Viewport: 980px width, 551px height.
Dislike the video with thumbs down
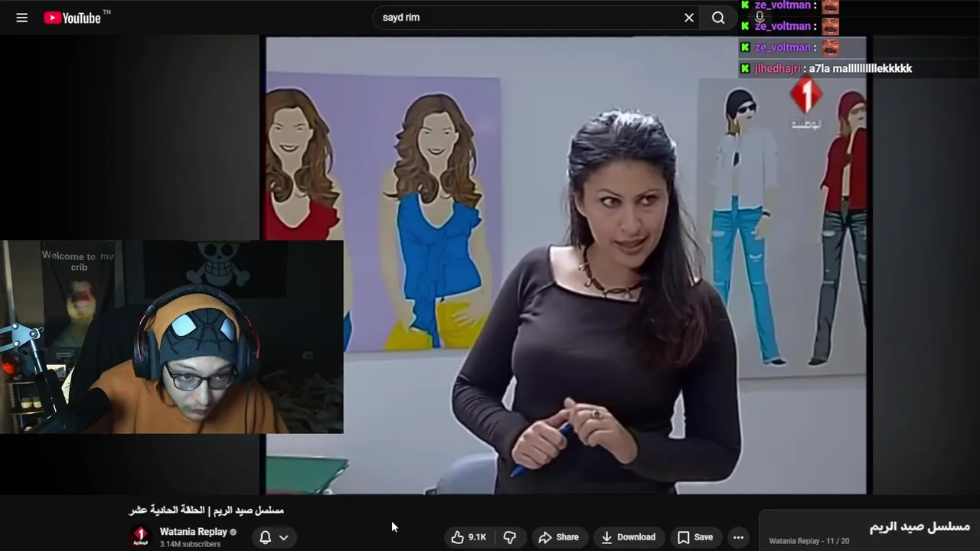pos(510,537)
